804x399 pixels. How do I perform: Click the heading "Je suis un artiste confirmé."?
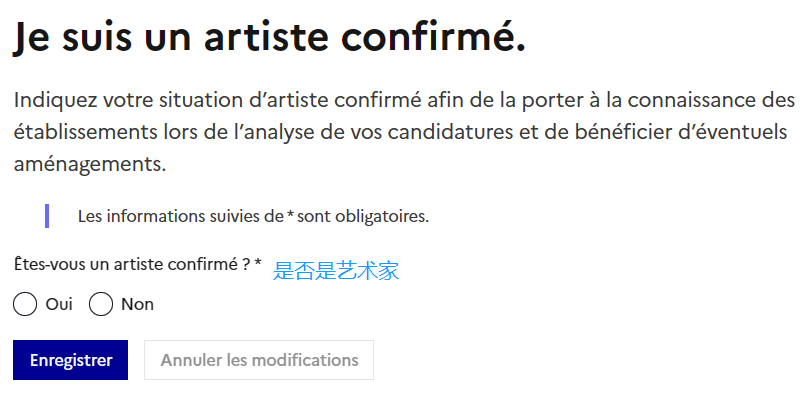click(269, 38)
